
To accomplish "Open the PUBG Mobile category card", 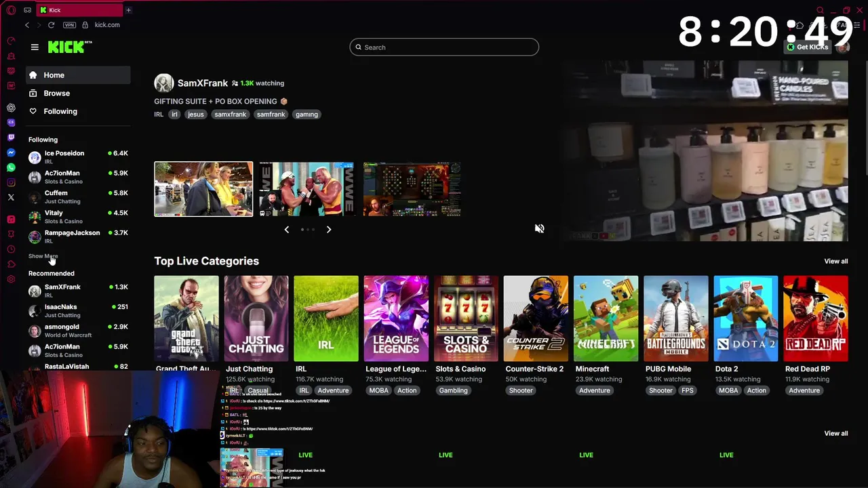I will 676,319.
